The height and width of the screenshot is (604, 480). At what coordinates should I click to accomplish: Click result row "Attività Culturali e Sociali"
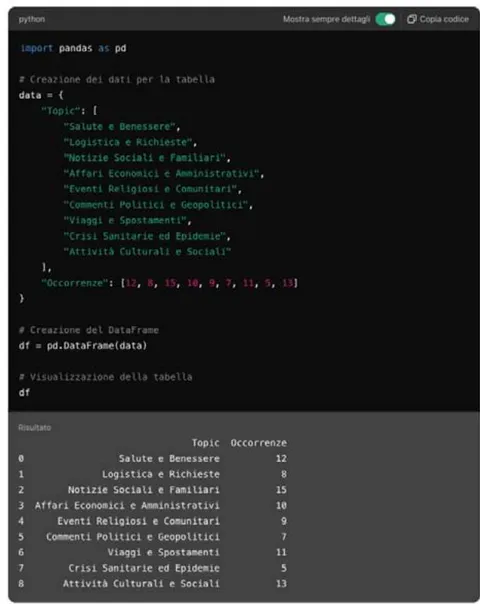[153, 584]
